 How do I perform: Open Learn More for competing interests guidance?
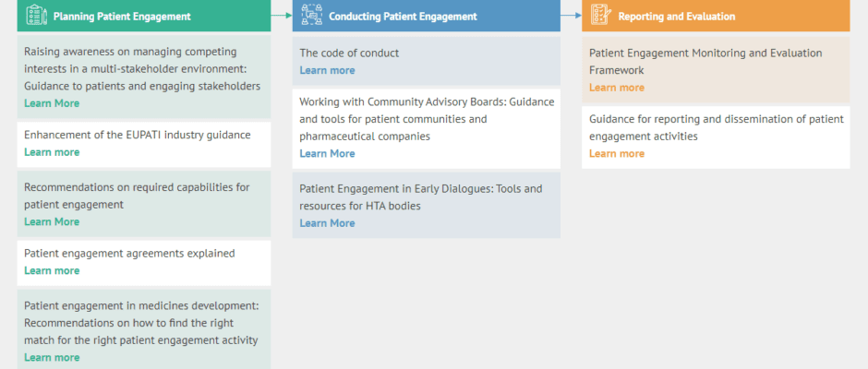[x=52, y=103]
